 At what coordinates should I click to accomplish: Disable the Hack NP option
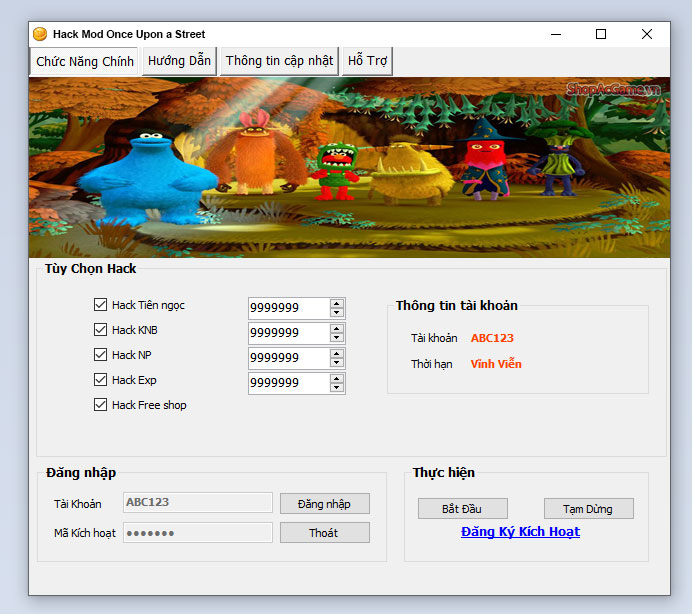pos(100,355)
